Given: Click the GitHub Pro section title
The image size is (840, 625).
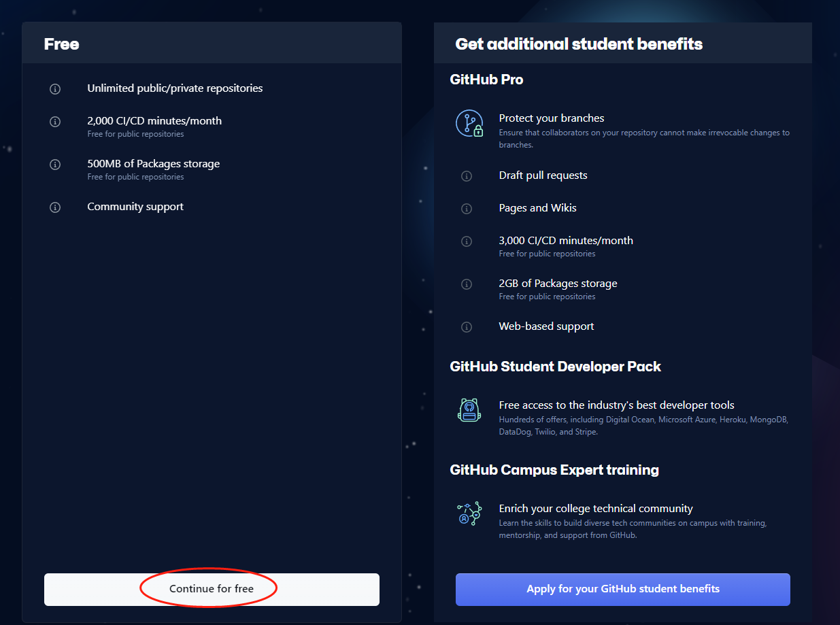Looking at the screenshot, I should [x=486, y=80].
